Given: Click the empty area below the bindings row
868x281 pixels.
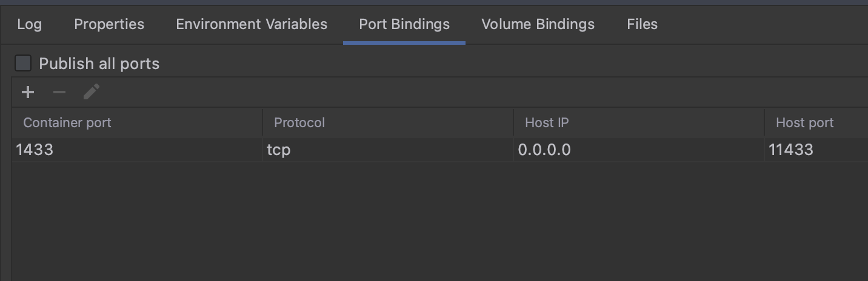Looking at the screenshot, I should point(424,224).
